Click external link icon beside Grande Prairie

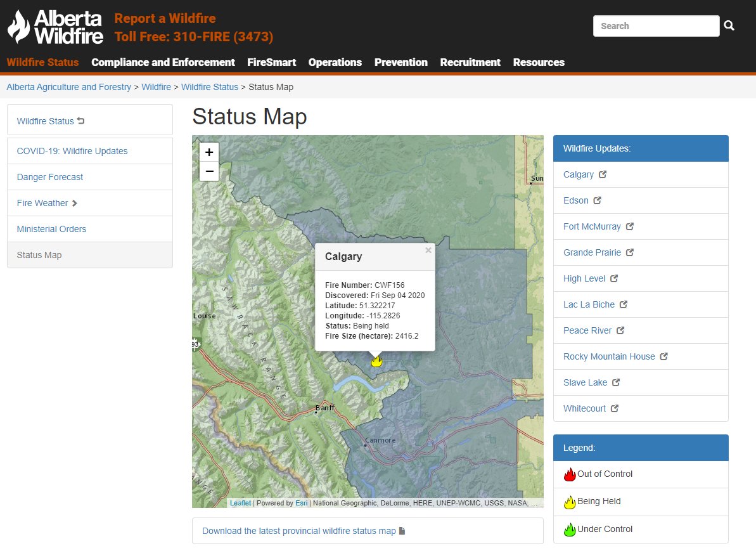tap(630, 252)
